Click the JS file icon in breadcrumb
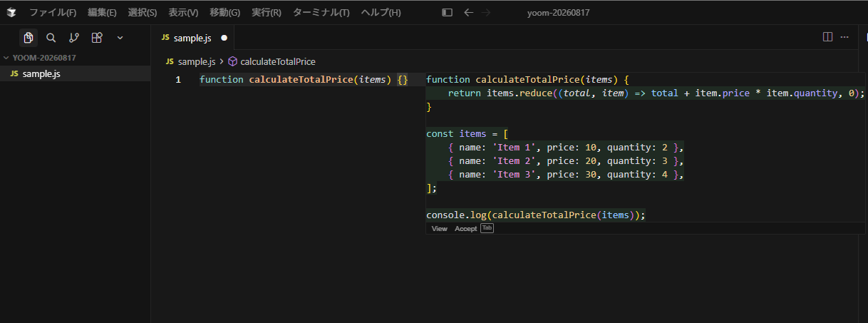 (170, 62)
